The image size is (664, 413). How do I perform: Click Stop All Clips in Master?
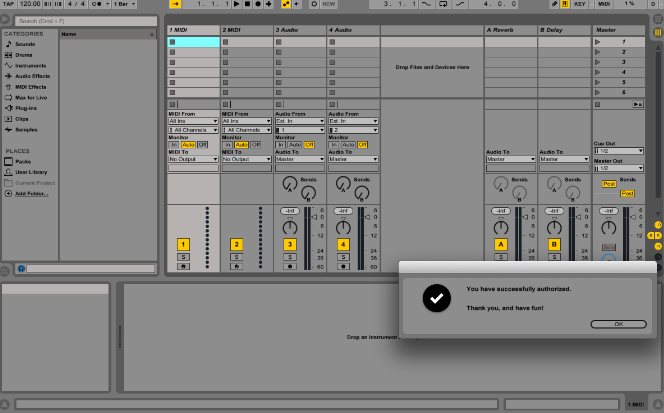click(x=598, y=104)
